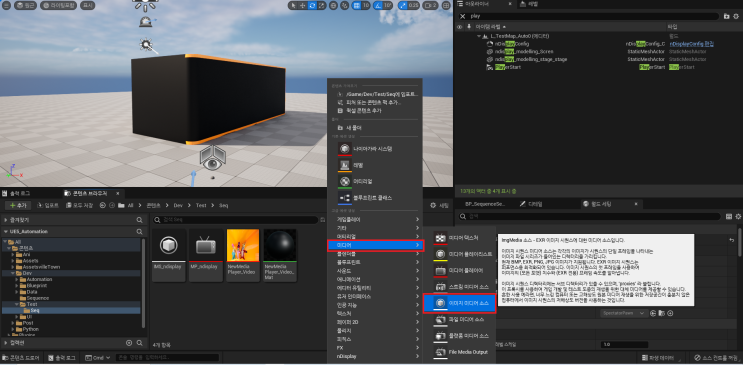Click the outliner pin column header
The image size is (743, 365).
(469, 27)
